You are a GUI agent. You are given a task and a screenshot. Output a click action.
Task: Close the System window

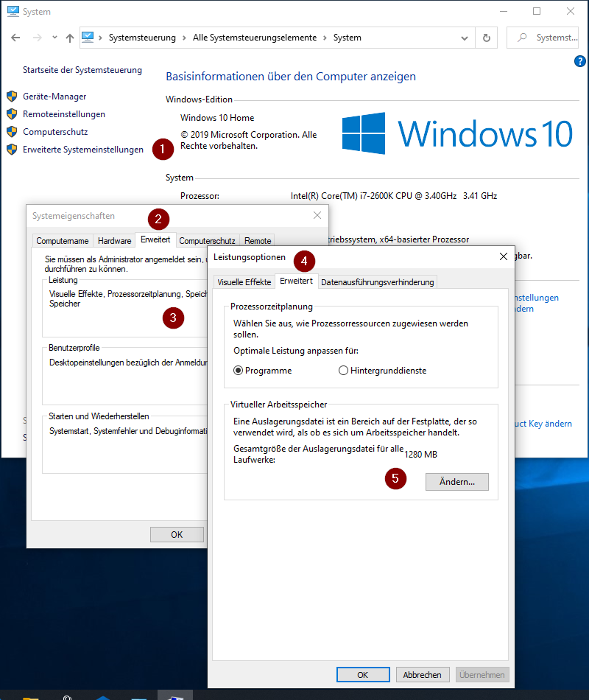571,11
